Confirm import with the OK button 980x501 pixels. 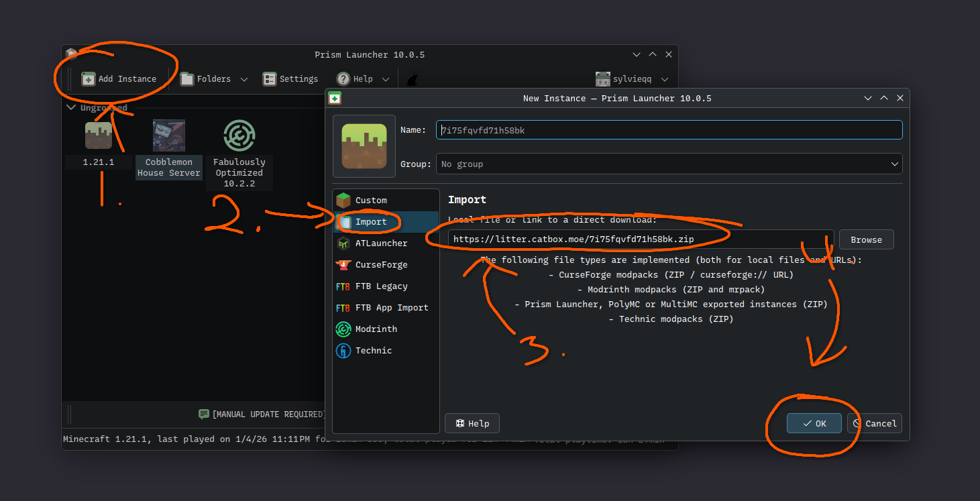pyautogui.click(x=814, y=423)
